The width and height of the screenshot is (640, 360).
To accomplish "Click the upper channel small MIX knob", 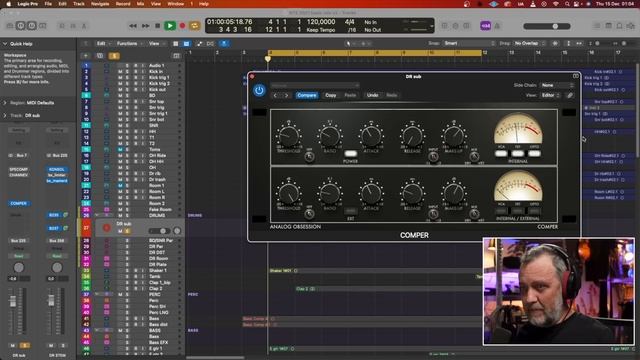I will point(474,156).
